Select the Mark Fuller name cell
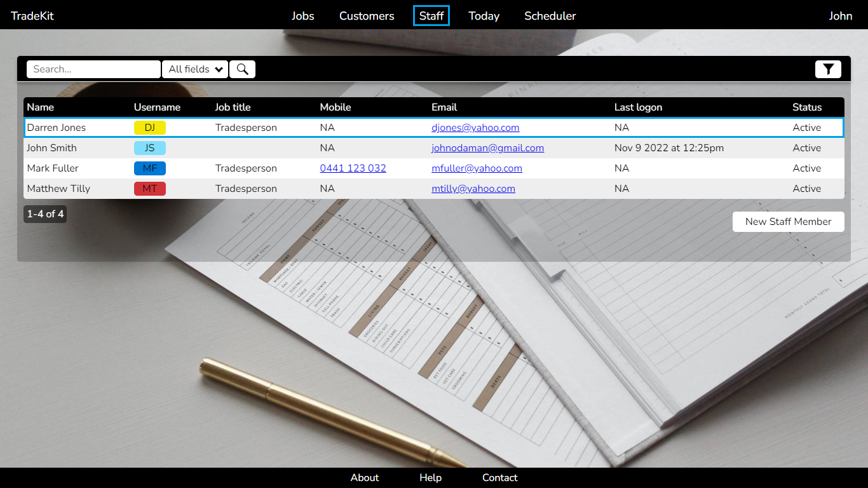Viewport: 868px width, 488px height. coord(53,168)
